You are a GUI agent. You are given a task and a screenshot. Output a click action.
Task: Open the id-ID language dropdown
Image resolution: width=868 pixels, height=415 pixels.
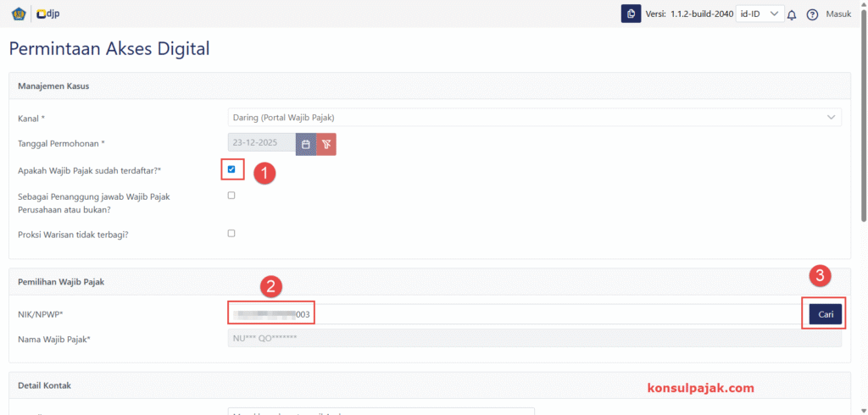pos(759,14)
